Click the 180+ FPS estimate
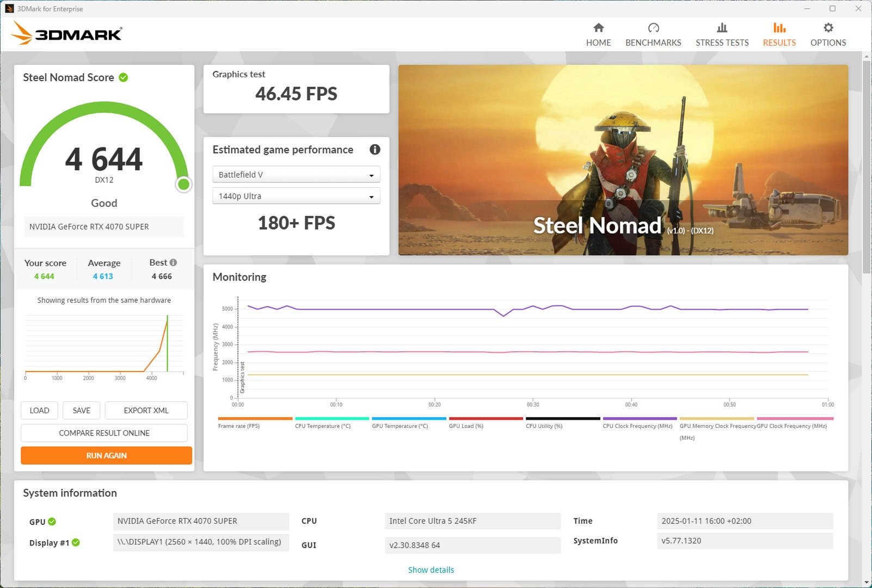This screenshot has height=588, width=872. (296, 223)
